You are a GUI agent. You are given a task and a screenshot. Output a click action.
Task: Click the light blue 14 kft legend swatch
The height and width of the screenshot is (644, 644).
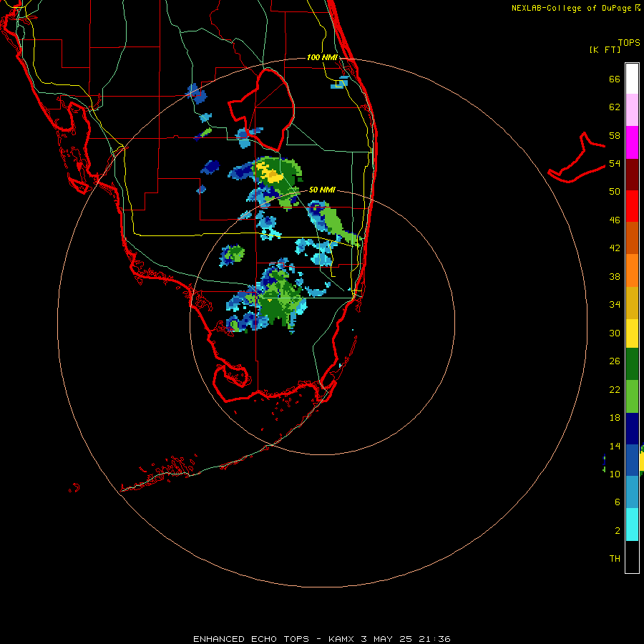coord(632,492)
